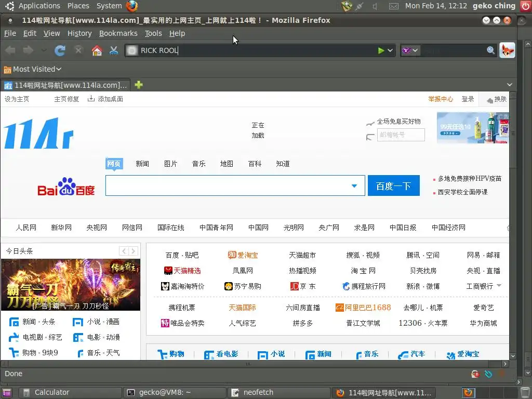The image size is (532, 399).
Task: Click the search magnifier icon in search box
Action: 490,50
